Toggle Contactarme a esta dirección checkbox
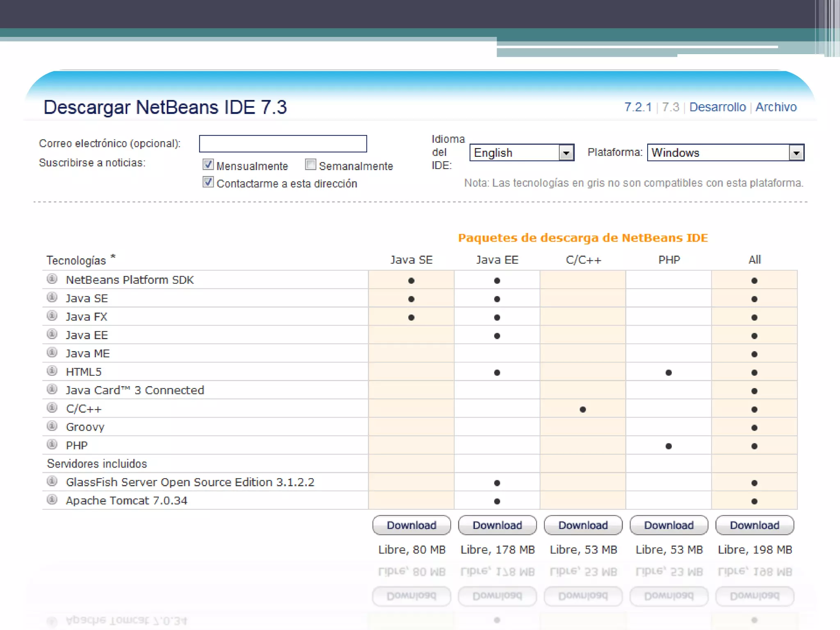 [x=208, y=182]
